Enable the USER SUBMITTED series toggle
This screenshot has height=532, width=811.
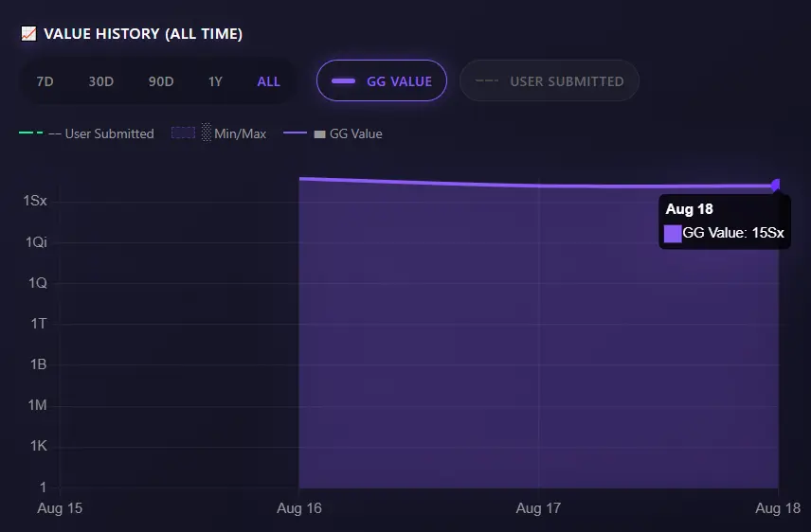coord(550,80)
